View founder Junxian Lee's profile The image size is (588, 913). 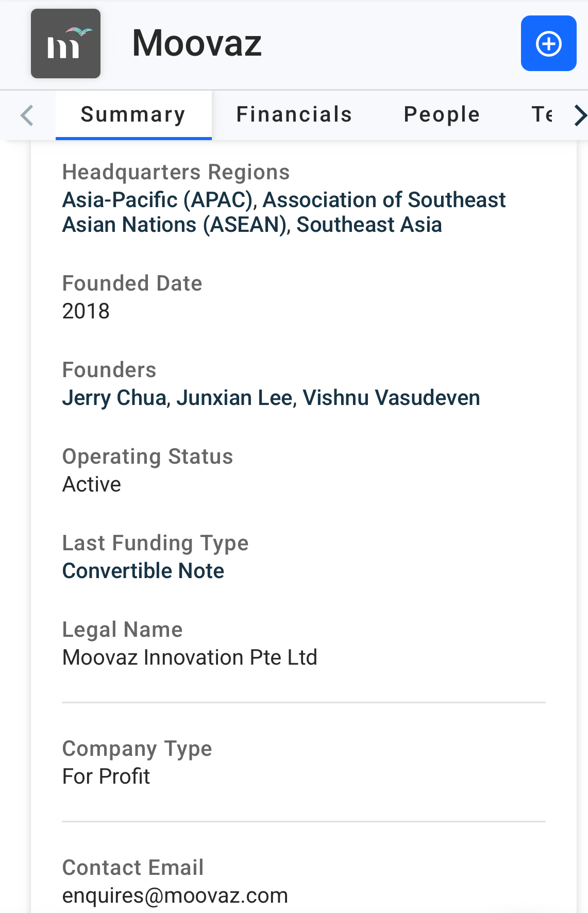(x=234, y=398)
